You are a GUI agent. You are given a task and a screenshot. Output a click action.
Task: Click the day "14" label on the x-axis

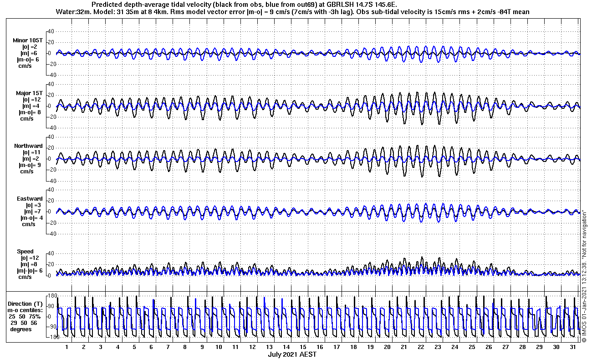click(286, 347)
